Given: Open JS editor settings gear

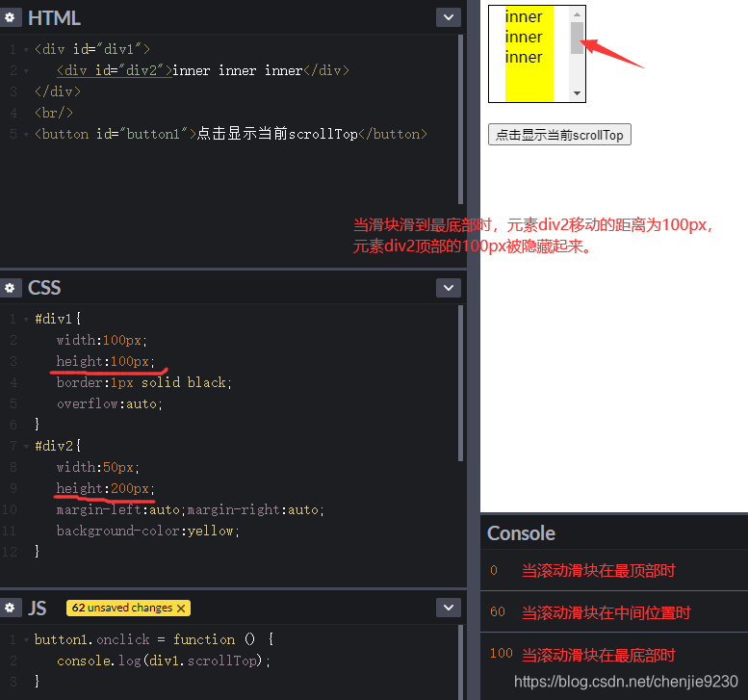Looking at the screenshot, I should 10,608.
